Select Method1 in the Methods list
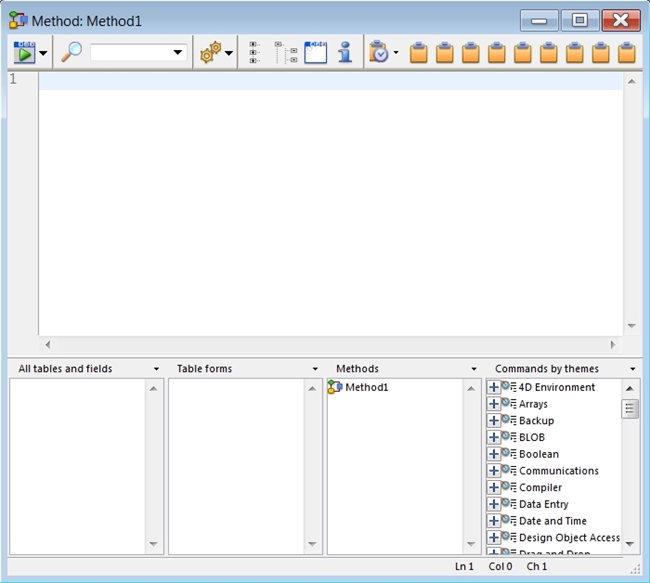Screen dimensions: 650x583 point(366,387)
